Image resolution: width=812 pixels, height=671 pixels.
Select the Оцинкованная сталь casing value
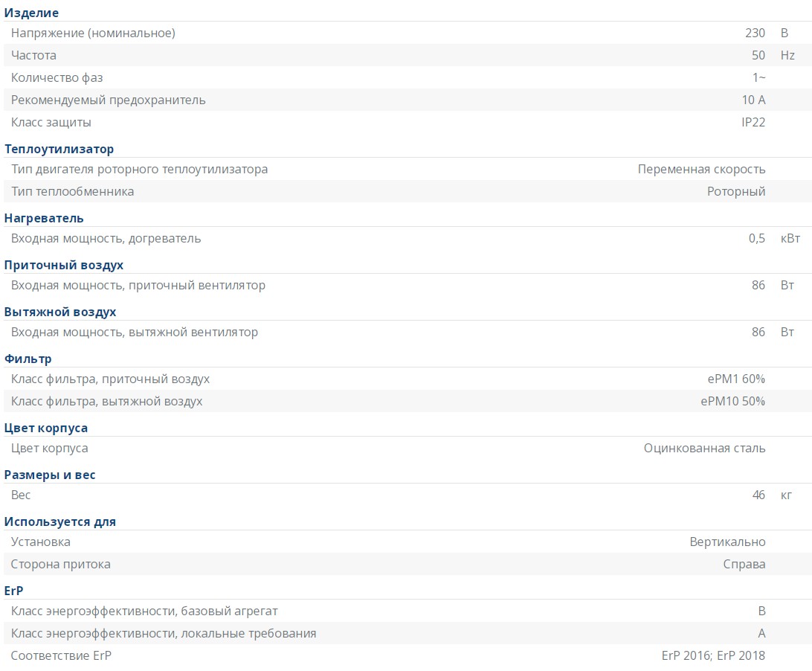[704, 448]
